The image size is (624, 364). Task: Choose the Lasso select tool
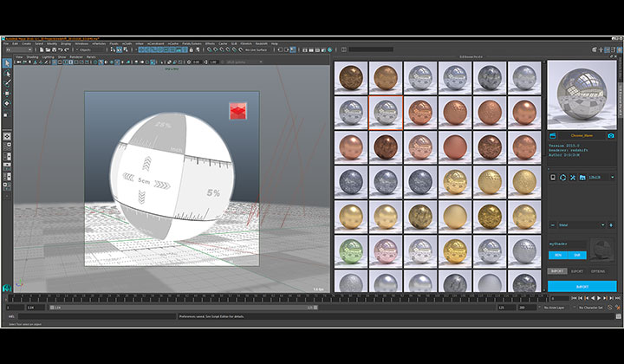coord(7,74)
